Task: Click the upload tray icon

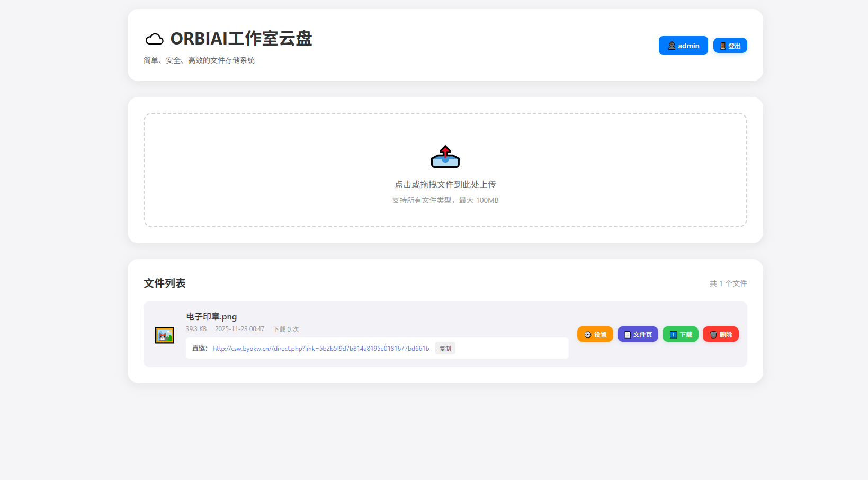Action: tap(445, 157)
